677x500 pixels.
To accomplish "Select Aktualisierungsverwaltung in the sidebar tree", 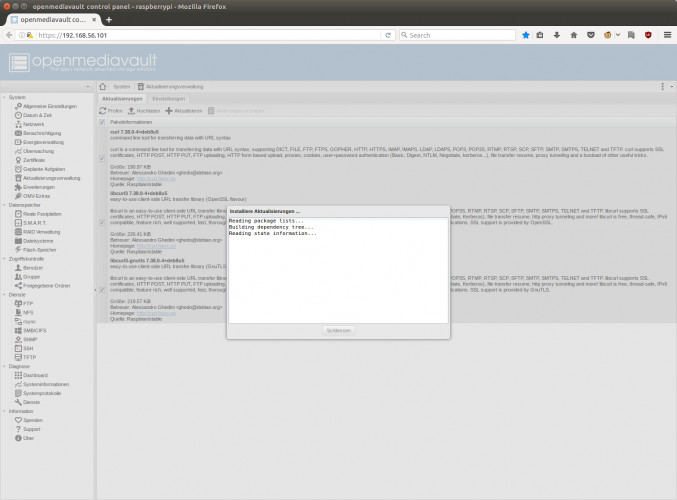I will [x=47, y=178].
